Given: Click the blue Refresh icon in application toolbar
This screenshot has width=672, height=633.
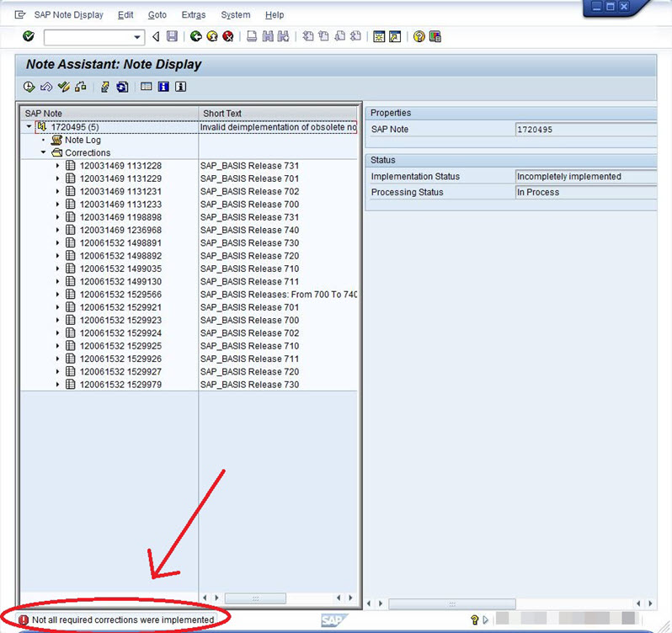Looking at the screenshot, I should [122, 87].
